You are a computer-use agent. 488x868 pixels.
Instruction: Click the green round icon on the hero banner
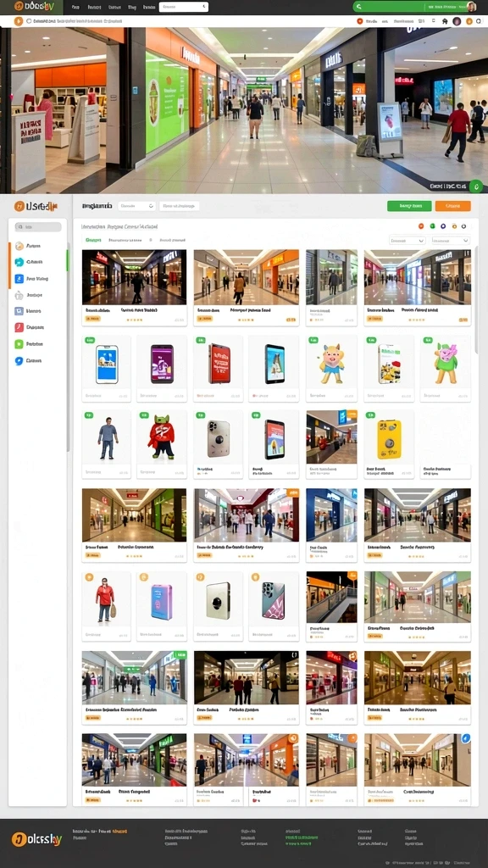[476, 186]
